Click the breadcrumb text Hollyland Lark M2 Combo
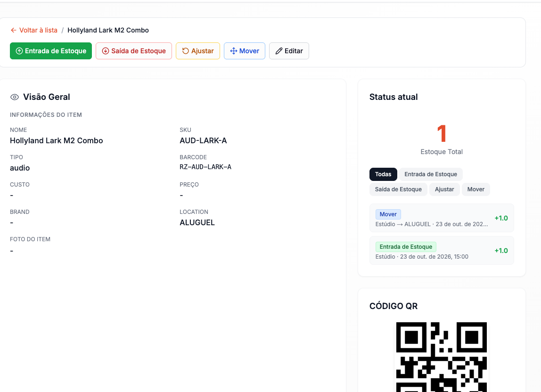The image size is (541, 392). point(108,30)
